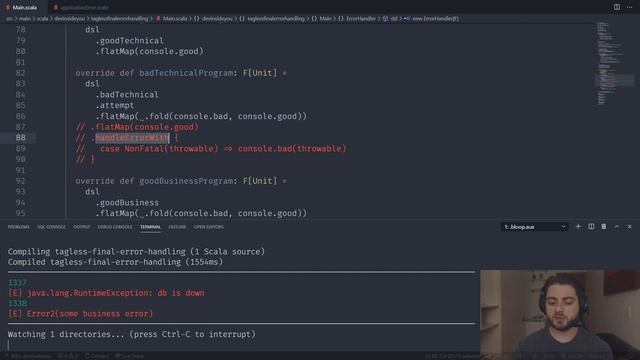The width and height of the screenshot is (640, 360).
Task: Add a new terminal with plus icon
Action: pyautogui.click(x=578, y=227)
